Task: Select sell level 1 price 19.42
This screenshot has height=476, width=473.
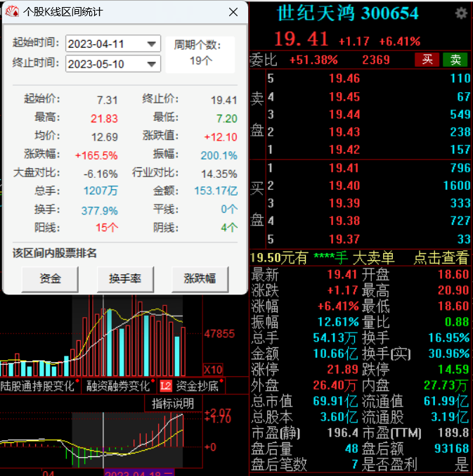Action: (x=344, y=150)
